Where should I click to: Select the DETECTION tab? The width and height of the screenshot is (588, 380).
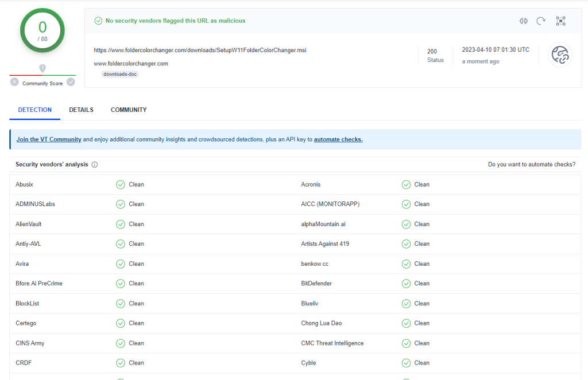click(x=35, y=110)
